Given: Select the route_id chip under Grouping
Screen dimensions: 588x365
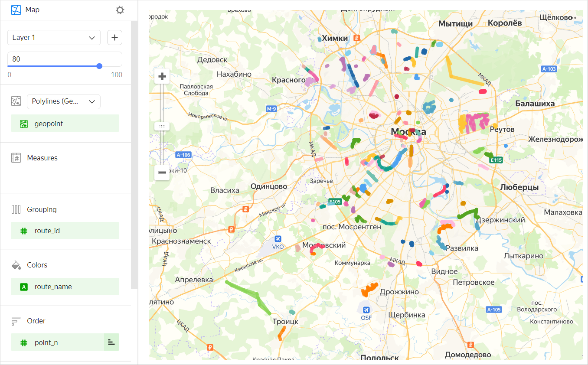Looking at the screenshot, I should point(65,231).
